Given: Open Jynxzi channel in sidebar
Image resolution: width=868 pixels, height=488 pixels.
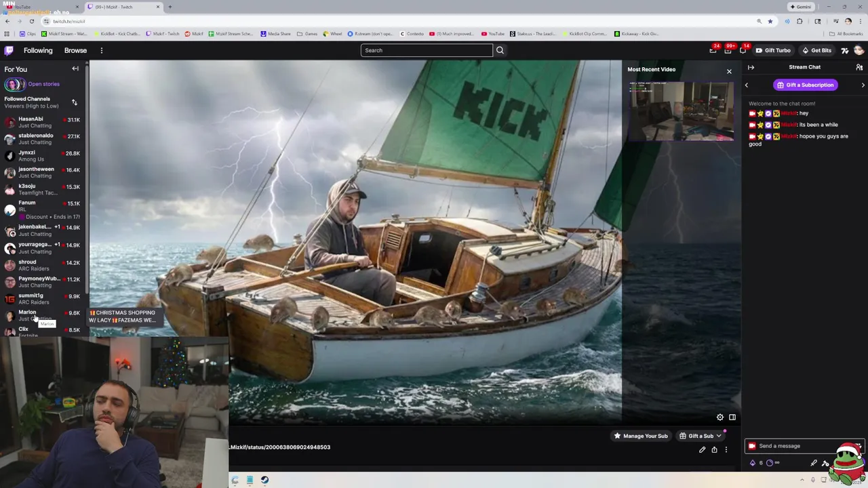Looking at the screenshot, I should 42,156.
